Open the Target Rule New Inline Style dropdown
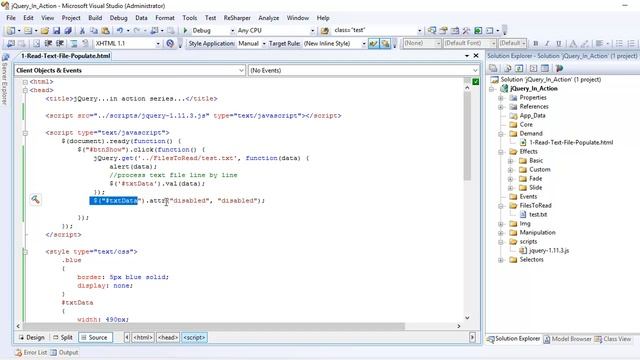The width and height of the screenshot is (640, 360). coord(364,43)
